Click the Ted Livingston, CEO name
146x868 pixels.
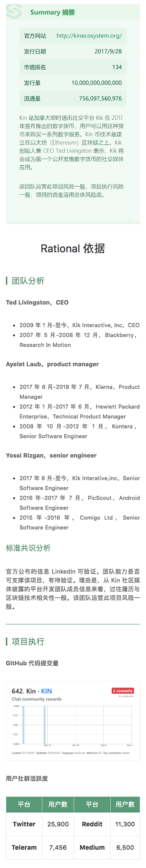pyautogui.click(x=37, y=302)
